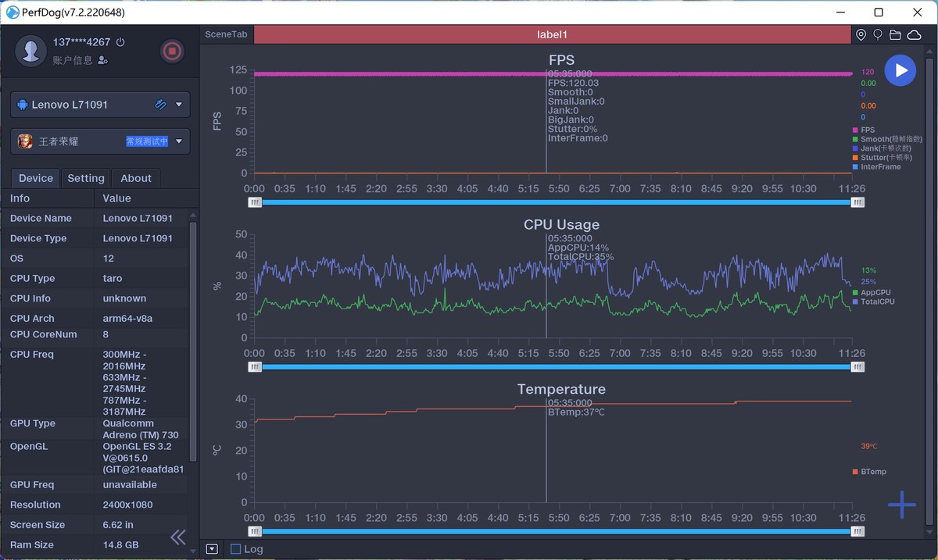
Task: Toggle the AppCPU legend series
Action: click(871, 293)
